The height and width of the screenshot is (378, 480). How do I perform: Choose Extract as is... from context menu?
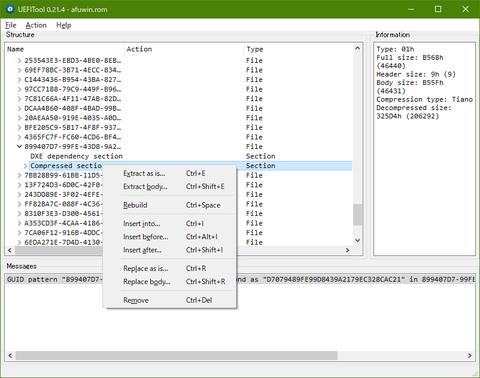pyautogui.click(x=170, y=173)
